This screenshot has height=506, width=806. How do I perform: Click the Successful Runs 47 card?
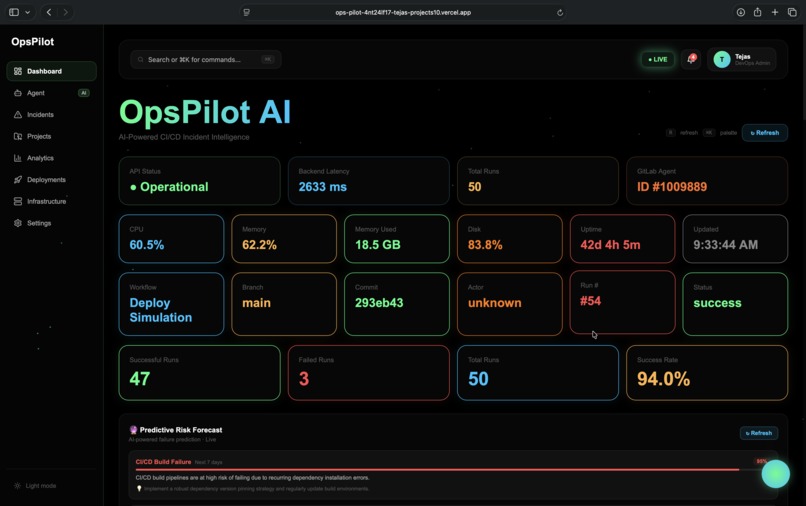[199, 373]
